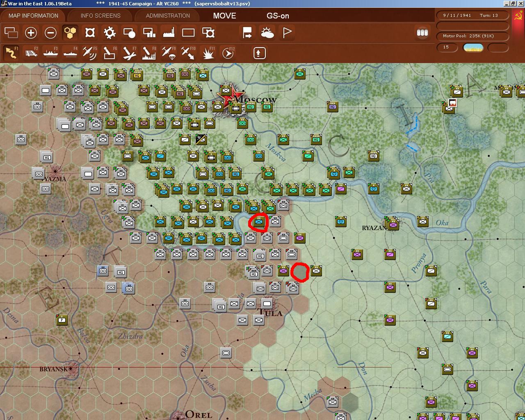This screenshot has height=420, width=525.
Task: Toggle the fortification level icon
Action: 90,32
